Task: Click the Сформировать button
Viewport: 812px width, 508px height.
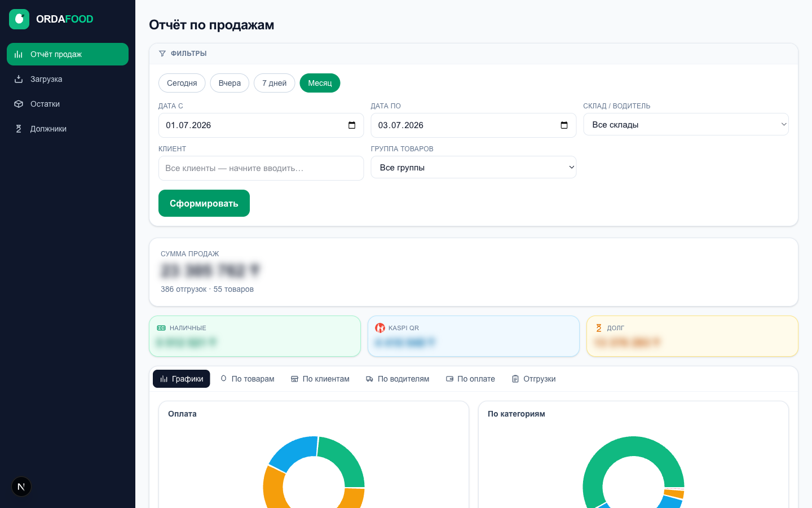Action: pyautogui.click(x=204, y=203)
